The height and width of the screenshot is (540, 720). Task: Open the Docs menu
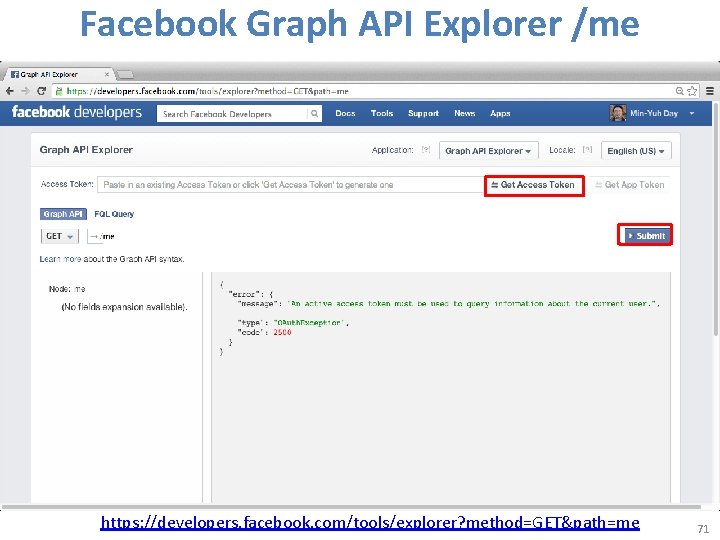pos(345,113)
